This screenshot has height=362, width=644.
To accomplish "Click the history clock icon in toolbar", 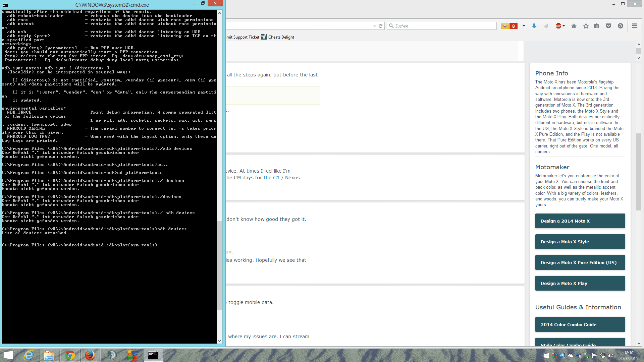I will [x=621, y=26].
